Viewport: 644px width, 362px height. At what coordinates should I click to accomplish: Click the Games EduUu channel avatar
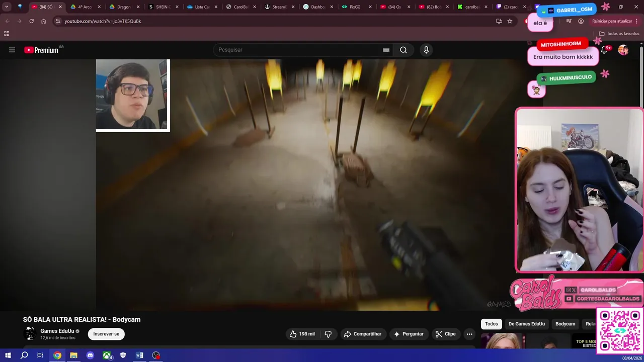click(x=30, y=333)
